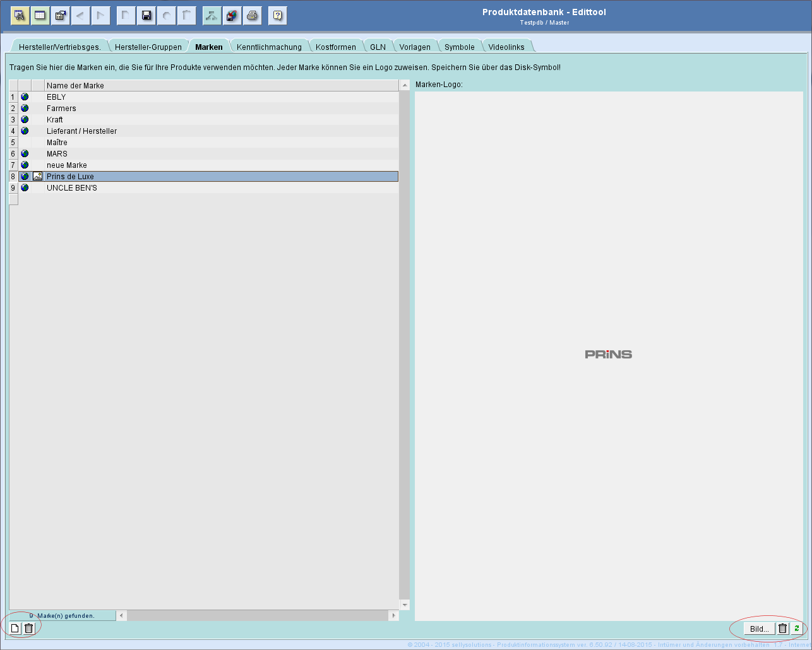
Task: Click right arrow of horizontal scrollbar
Action: tap(393, 615)
